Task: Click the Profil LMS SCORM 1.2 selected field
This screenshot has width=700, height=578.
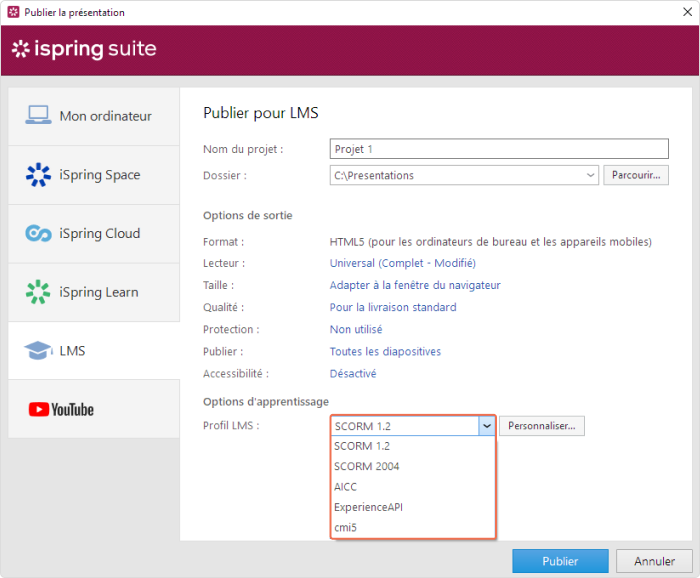Action: click(405, 426)
